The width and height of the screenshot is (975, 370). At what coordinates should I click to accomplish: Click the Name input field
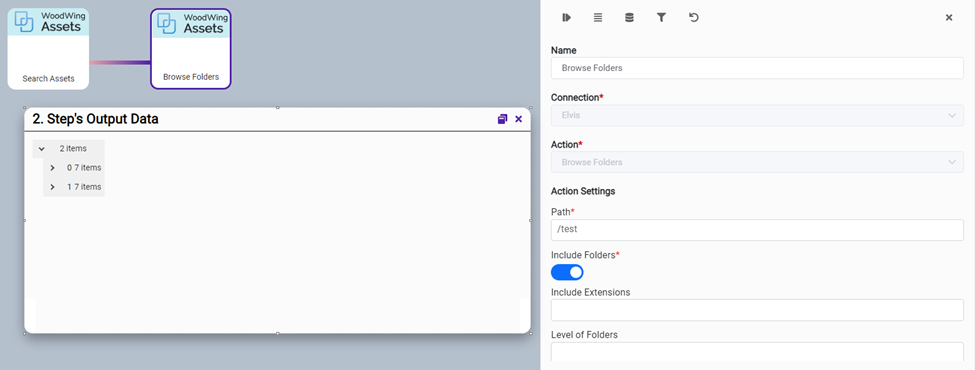(x=757, y=68)
